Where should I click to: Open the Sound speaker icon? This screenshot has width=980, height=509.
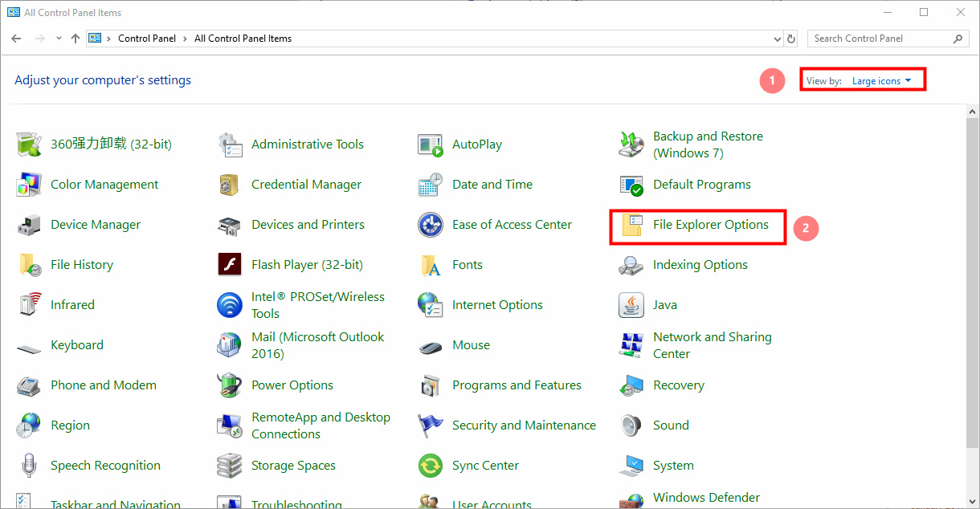[631, 426]
